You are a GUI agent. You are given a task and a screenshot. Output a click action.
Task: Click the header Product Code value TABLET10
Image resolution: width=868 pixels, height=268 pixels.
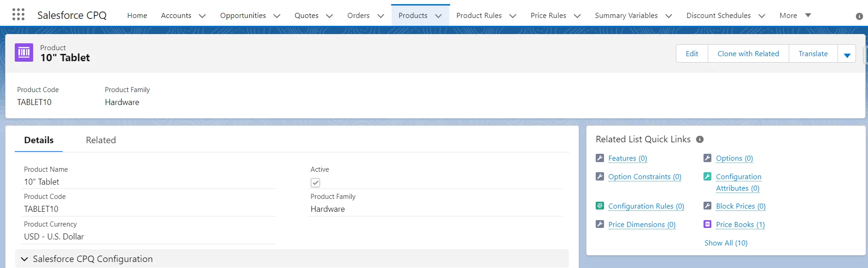(34, 102)
